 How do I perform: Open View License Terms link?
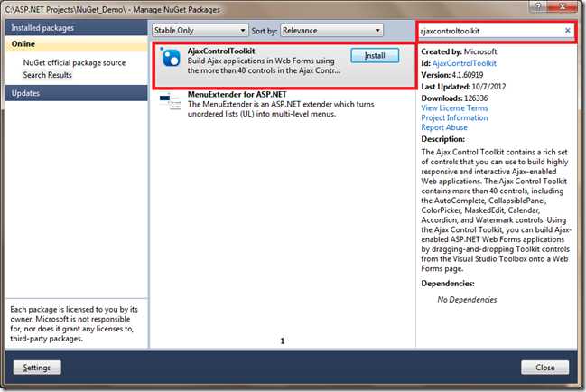click(454, 108)
